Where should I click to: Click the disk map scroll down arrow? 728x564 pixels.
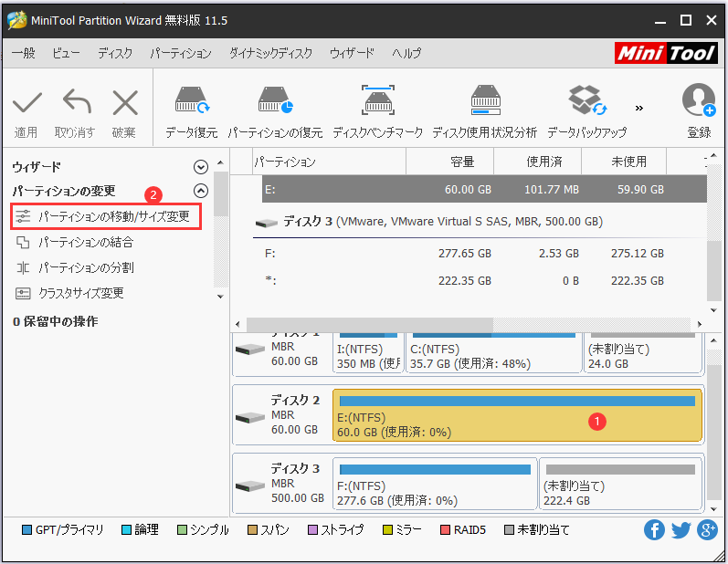(714, 509)
